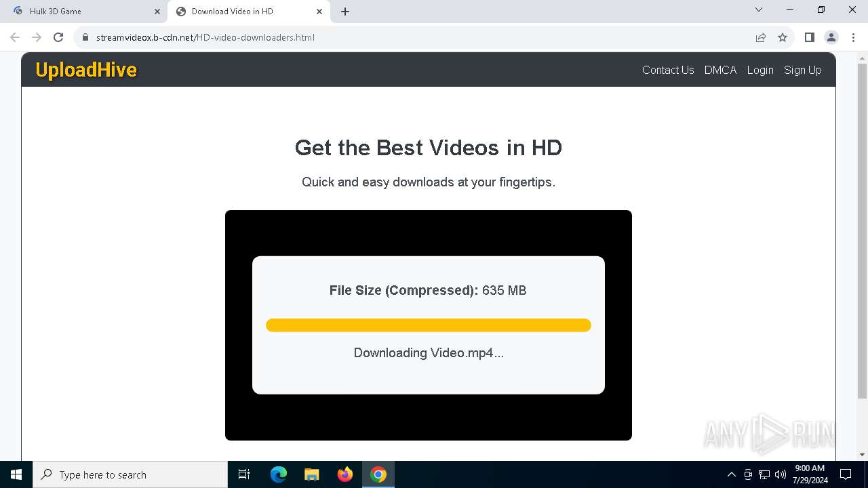Click the File Size 635 MB text
The image size is (868, 488).
tap(428, 290)
